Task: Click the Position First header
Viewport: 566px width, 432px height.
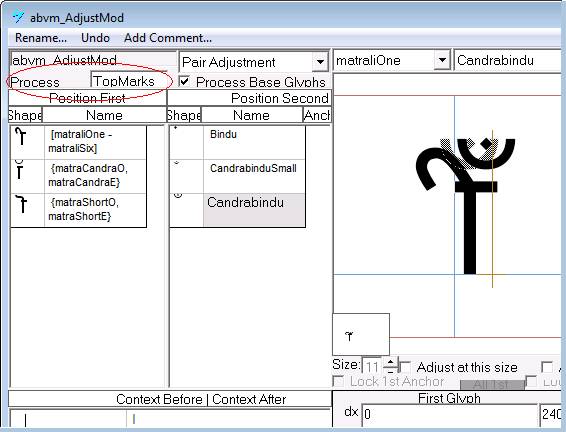Action: tap(87, 98)
